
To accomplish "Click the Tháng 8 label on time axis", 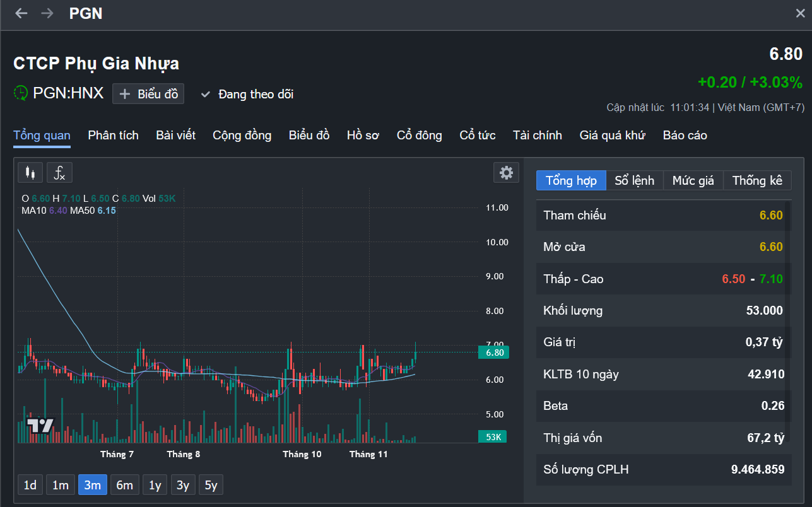I will 184,454.
